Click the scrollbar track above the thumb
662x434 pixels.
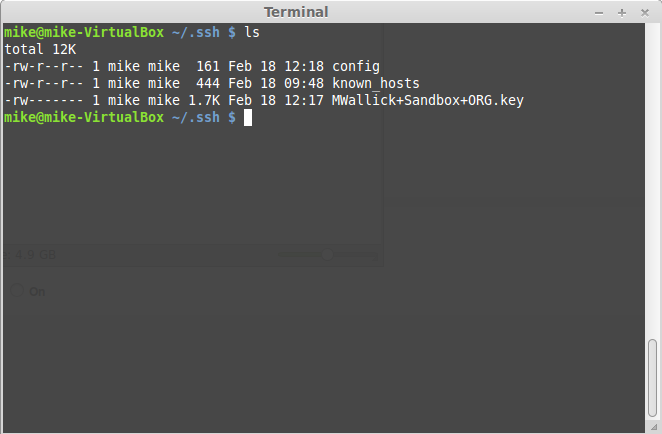[653, 182]
